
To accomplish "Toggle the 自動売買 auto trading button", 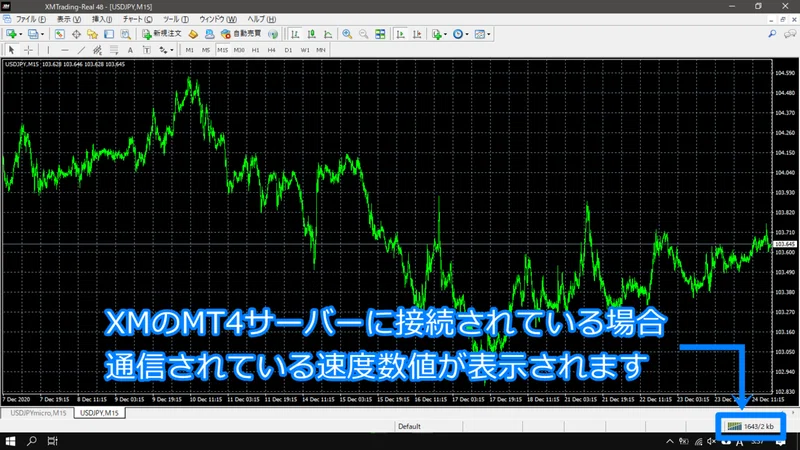I will coord(241,34).
